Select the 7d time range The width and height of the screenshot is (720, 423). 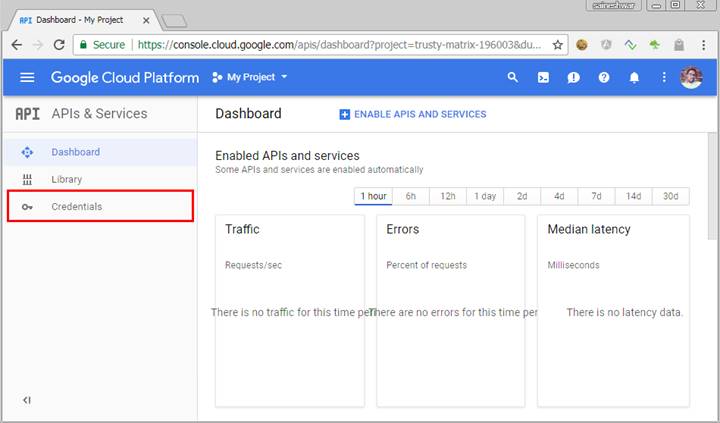tap(596, 196)
